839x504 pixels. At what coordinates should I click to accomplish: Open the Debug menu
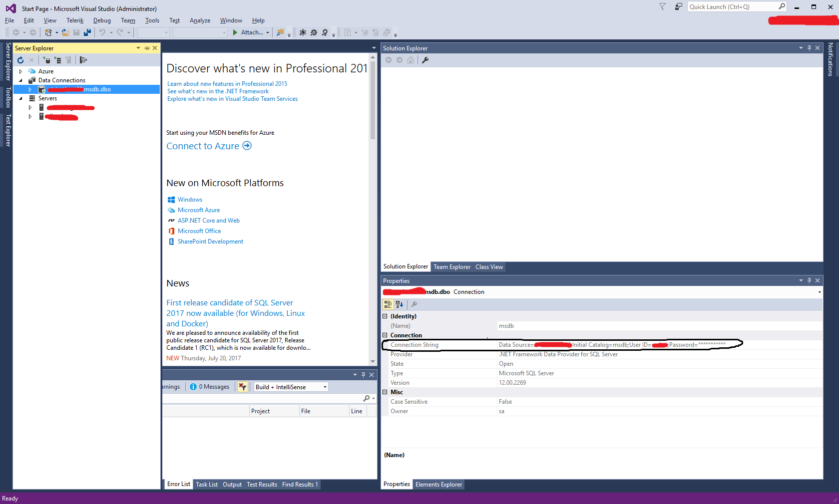click(102, 20)
